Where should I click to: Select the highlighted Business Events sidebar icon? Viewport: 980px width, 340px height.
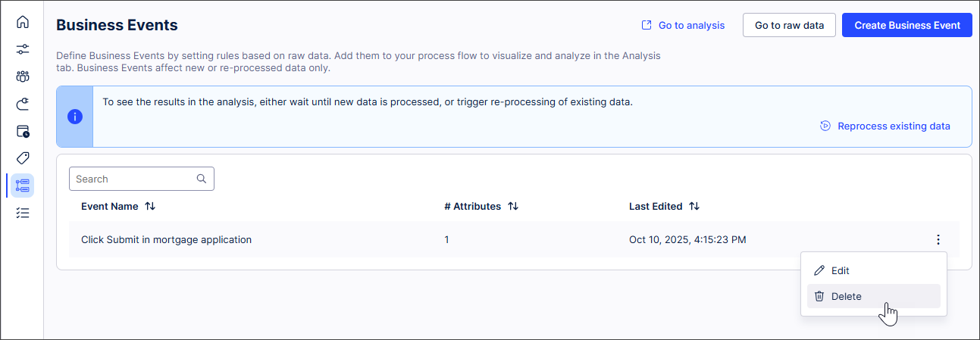pyautogui.click(x=23, y=186)
